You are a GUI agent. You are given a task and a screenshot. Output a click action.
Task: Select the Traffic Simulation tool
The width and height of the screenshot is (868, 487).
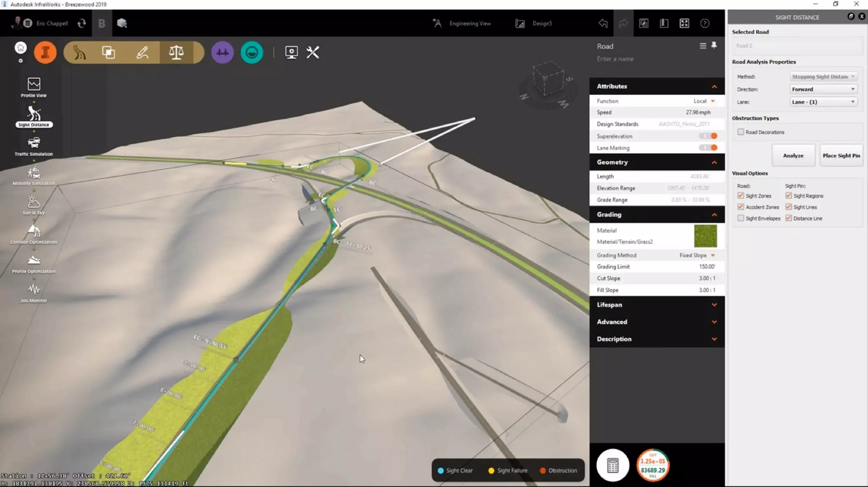click(34, 143)
